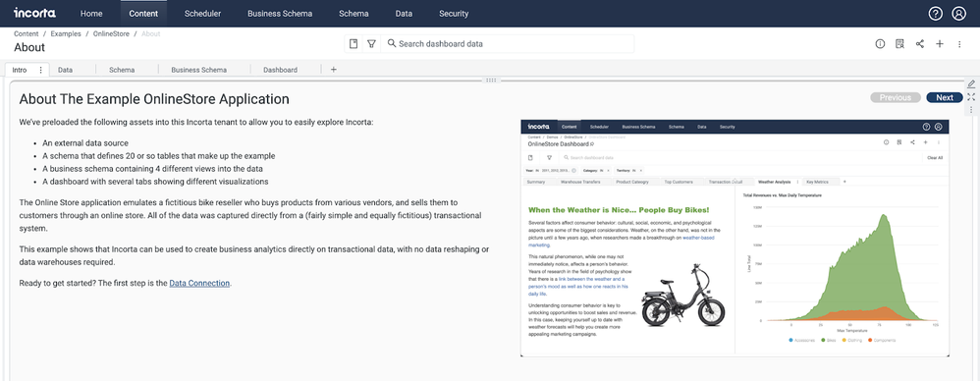Image resolution: width=980 pixels, height=381 pixels.
Task: Click About in the breadcrumb
Action: pyautogui.click(x=151, y=33)
